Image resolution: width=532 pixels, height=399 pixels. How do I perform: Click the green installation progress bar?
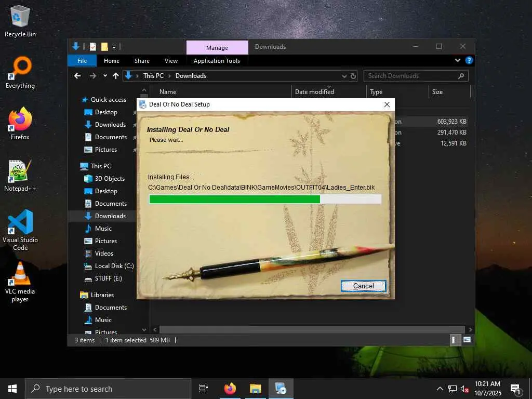[265, 199]
